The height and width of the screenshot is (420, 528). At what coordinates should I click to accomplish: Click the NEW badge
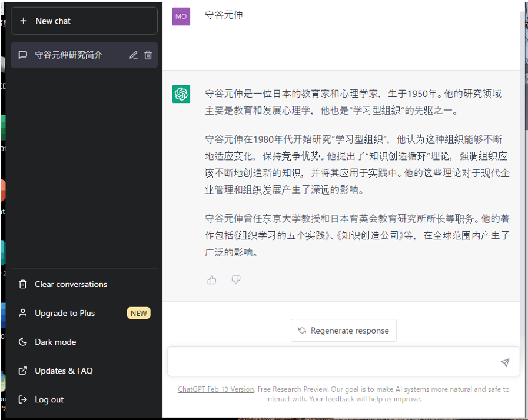pyautogui.click(x=139, y=314)
